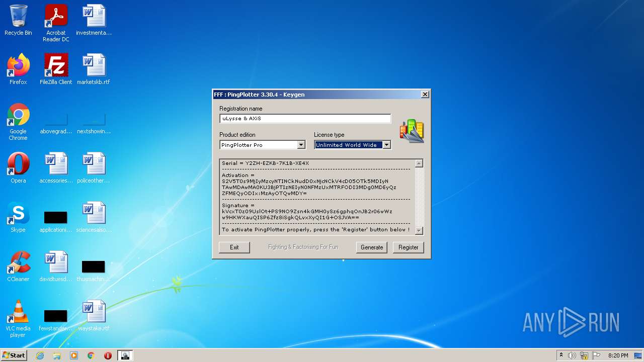Open the Firefox desktop shortcut
644x362 pixels.
[18, 69]
